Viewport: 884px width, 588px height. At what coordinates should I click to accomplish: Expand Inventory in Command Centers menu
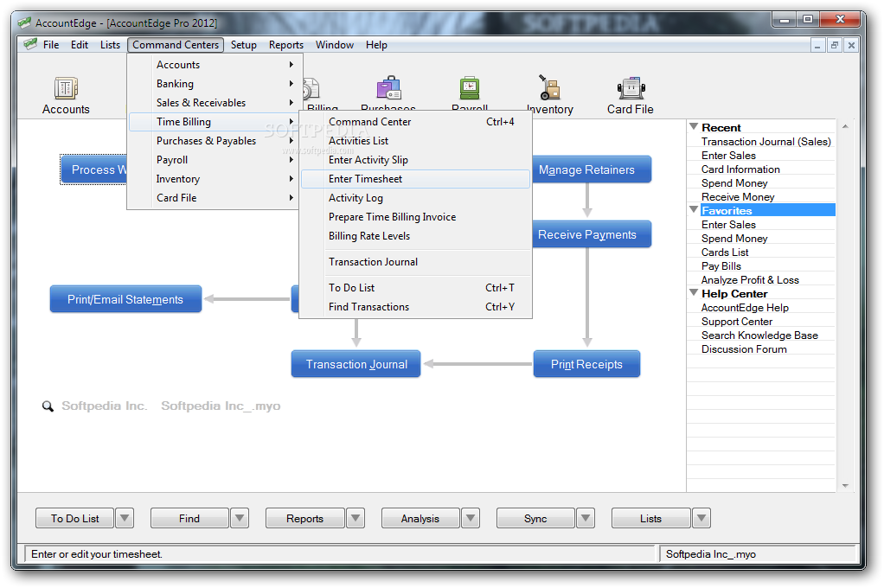click(215, 179)
